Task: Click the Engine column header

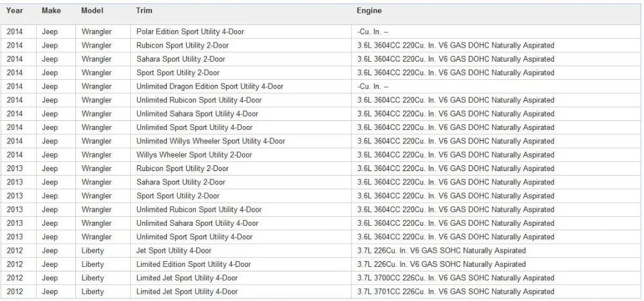Action: tap(369, 11)
